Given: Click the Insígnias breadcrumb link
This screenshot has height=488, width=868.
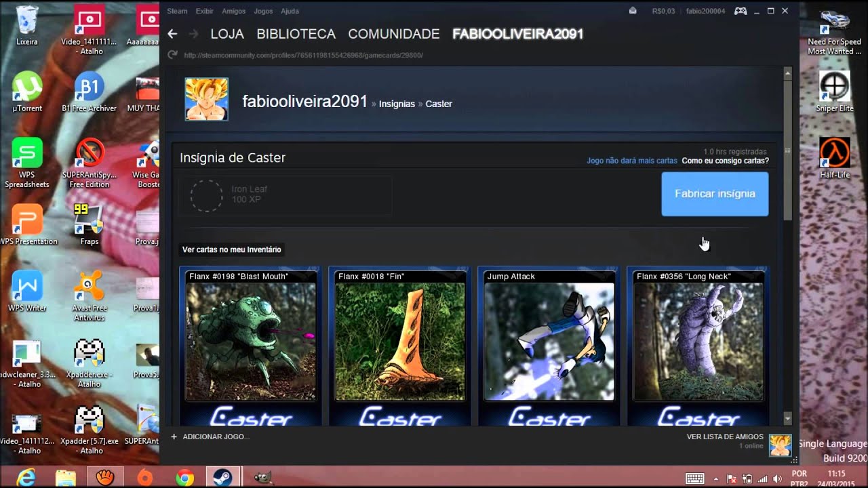Looking at the screenshot, I should (x=397, y=104).
